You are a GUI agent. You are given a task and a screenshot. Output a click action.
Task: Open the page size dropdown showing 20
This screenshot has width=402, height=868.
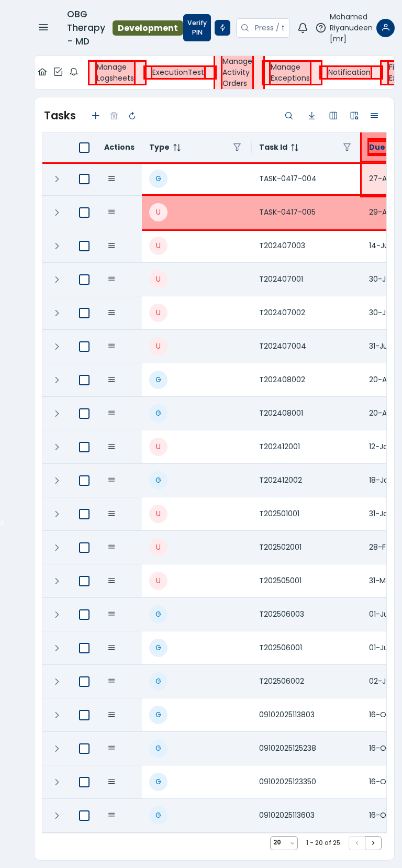pyautogui.click(x=284, y=843)
